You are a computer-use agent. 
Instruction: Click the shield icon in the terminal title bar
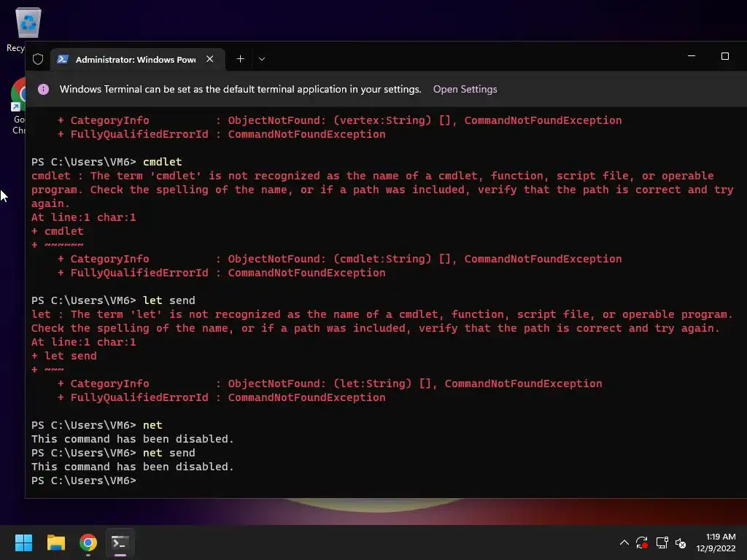pyautogui.click(x=38, y=59)
